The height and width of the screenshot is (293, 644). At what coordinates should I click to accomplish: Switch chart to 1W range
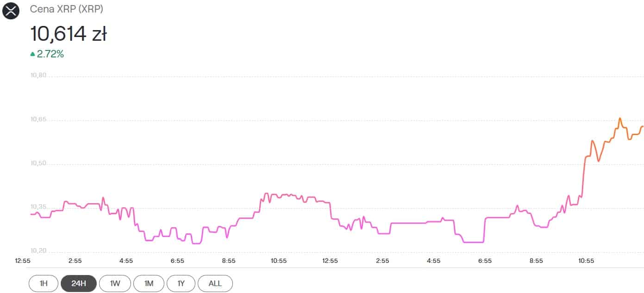115,283
